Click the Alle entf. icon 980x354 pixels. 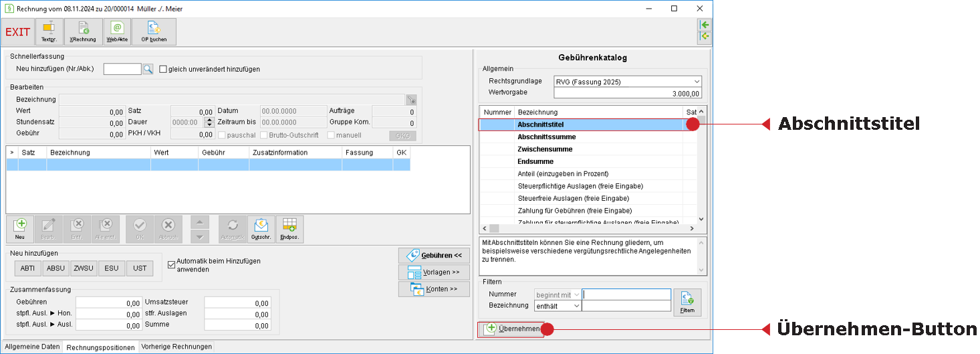(x=106, y=229)
